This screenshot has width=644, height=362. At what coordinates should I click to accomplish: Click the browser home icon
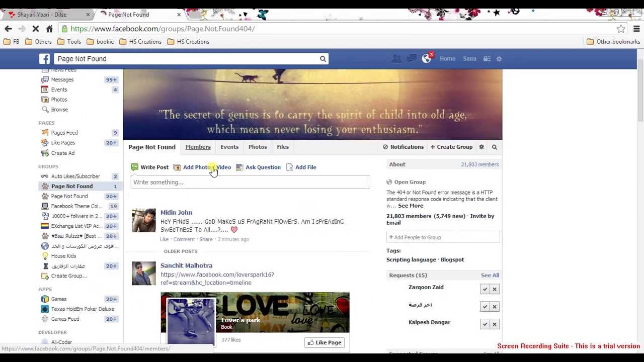pyautogui.click(x=49, y=29)
